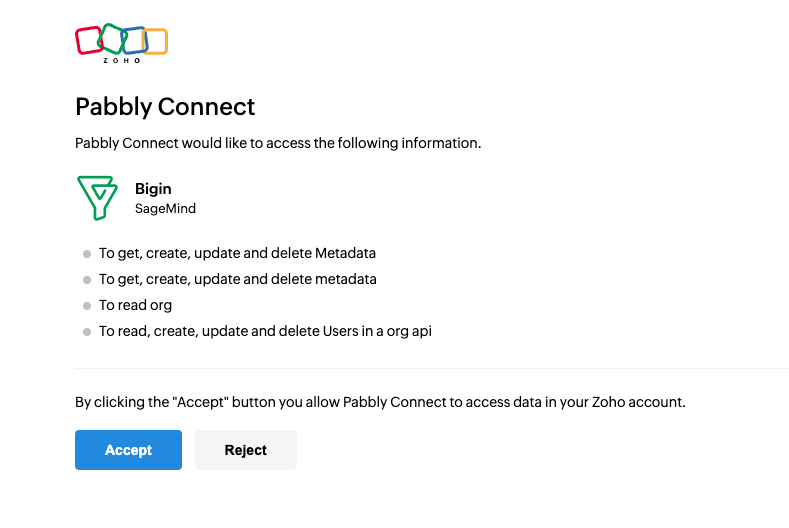789x528 pixels.
Task: Reject the Pabbly Connect access request
Action: (x=246, y=450)
